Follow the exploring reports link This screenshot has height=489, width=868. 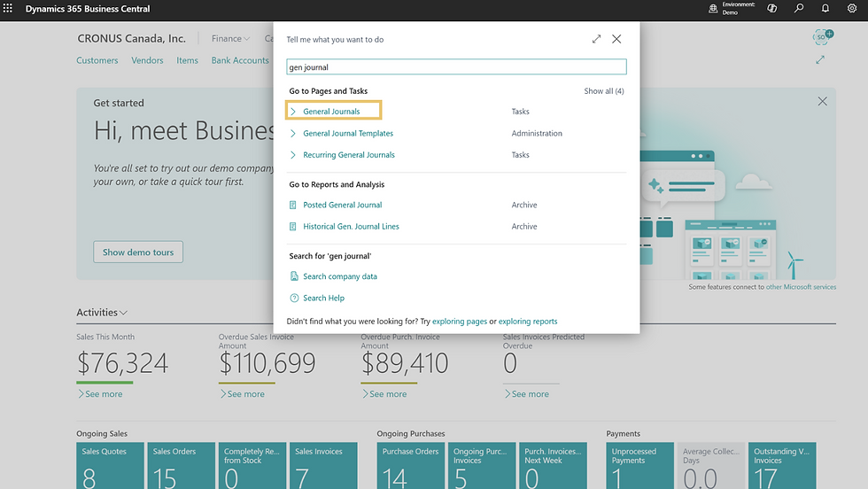[x=528, y=322]
